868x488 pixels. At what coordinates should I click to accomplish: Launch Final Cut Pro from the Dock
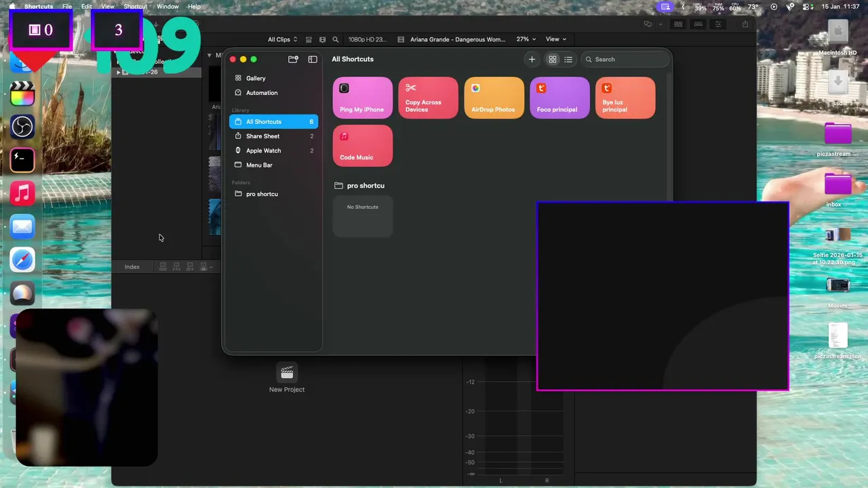[22, 93]
